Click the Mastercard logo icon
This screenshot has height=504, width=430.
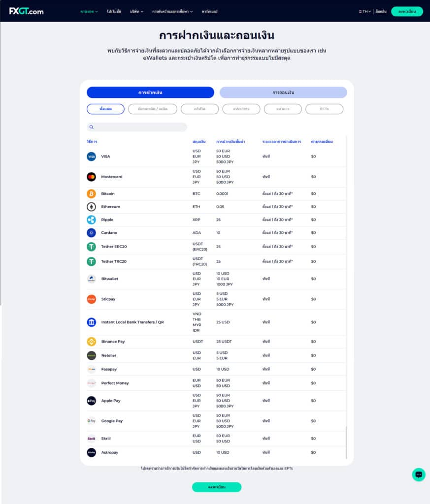91,177
